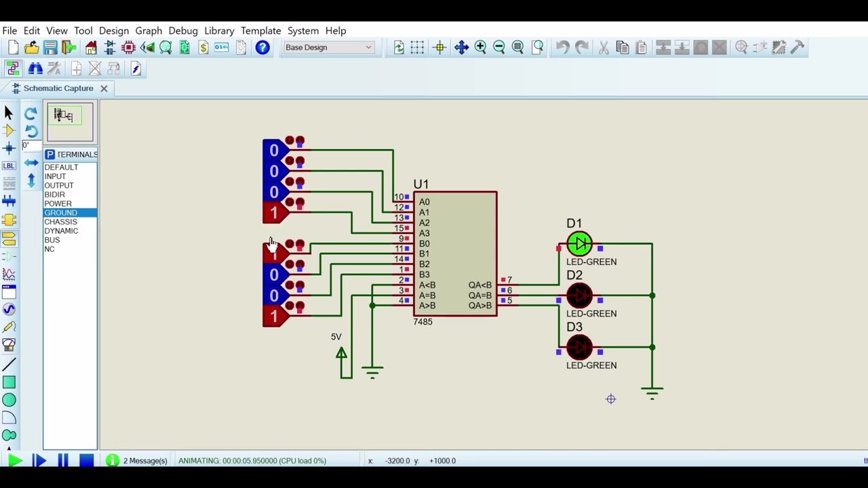Screen dimensions: 868x488
Task: Open the Design menu
Action: (114, 30)
